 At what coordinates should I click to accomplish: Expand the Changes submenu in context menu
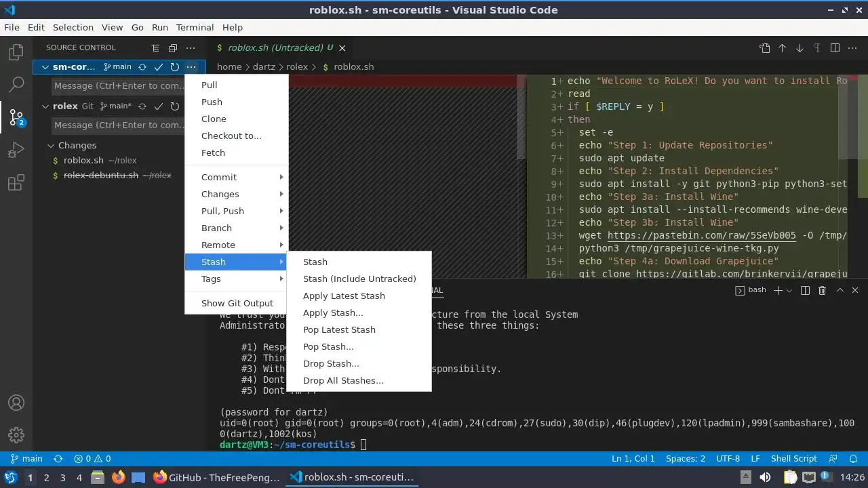click(237, 194)
